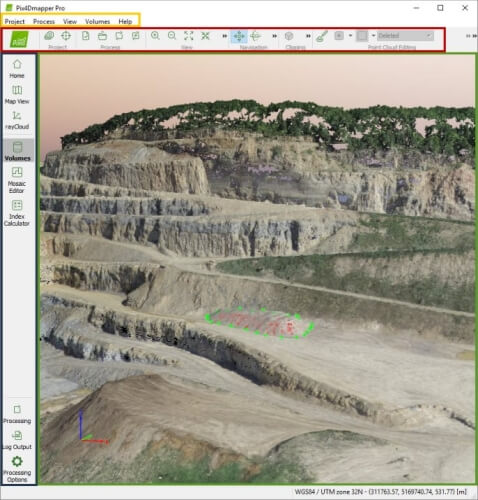Open the Project menu

[15, 21]
